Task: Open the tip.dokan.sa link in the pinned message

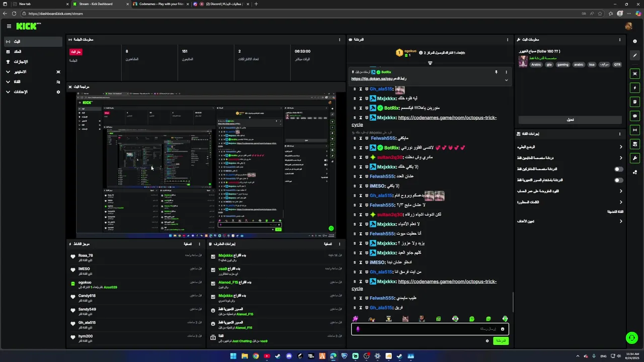Action: [372, 79]
